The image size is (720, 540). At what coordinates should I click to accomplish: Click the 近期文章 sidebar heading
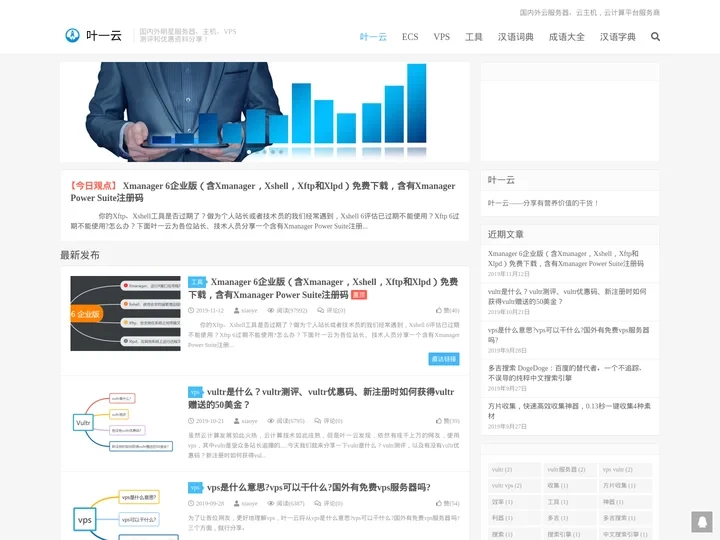tap(506, 235)
